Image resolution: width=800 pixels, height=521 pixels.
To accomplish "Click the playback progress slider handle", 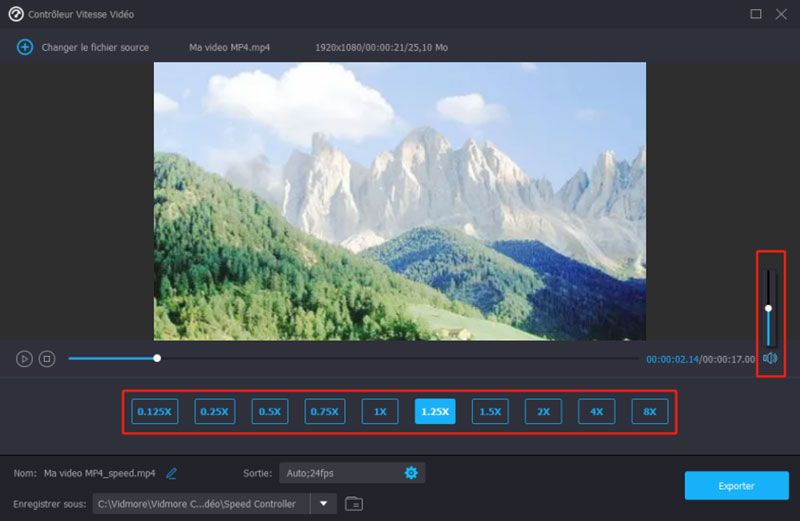I will (x=157, y=358).
